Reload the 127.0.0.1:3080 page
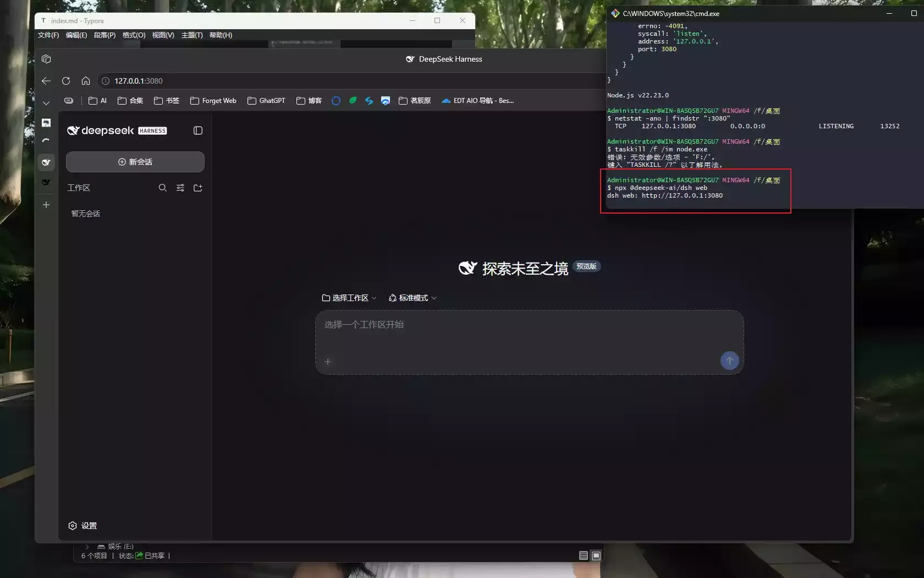This screenshot has width=924, height=578. 66,81
